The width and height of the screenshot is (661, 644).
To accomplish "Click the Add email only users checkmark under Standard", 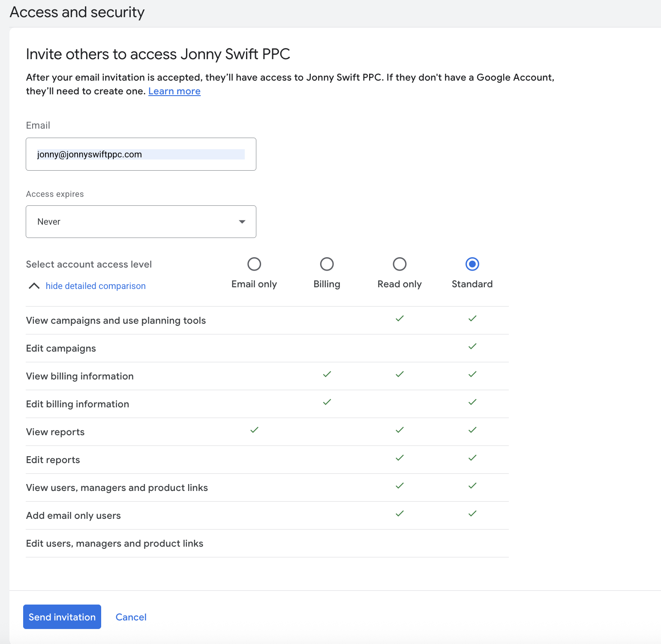I will (x=472, y=514).
